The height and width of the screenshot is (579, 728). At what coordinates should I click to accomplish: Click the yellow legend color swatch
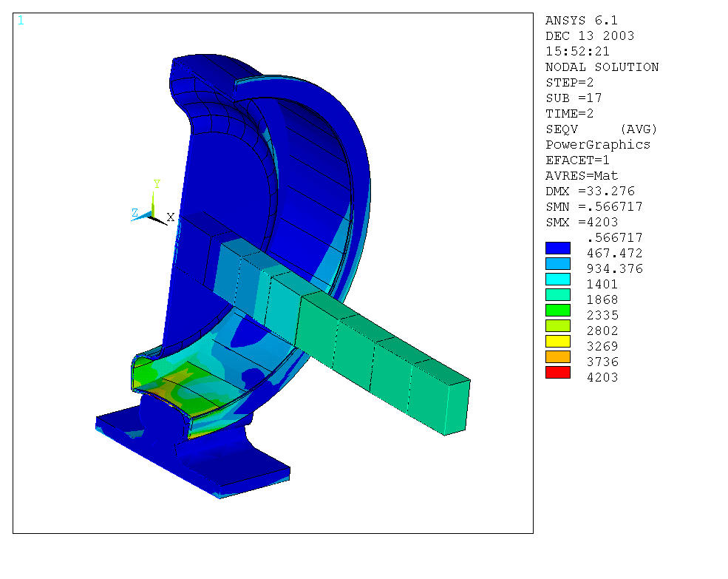pos(557,342)
